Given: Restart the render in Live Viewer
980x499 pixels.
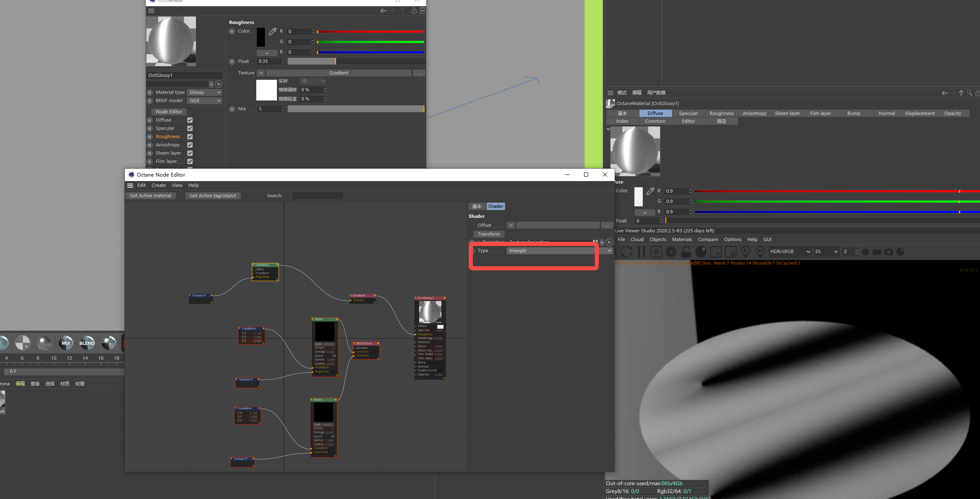Looking at the screenshot, I should click(627, 252).
